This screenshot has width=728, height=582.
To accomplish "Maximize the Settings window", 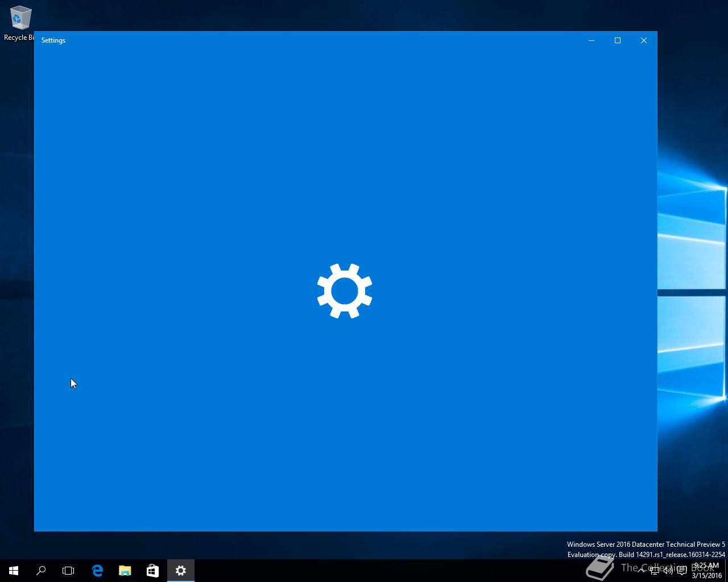I will 618,40.
